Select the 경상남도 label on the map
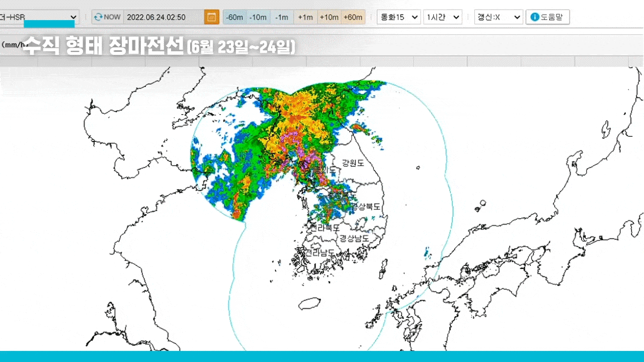644x362 pixels. [x=354, y=238]
